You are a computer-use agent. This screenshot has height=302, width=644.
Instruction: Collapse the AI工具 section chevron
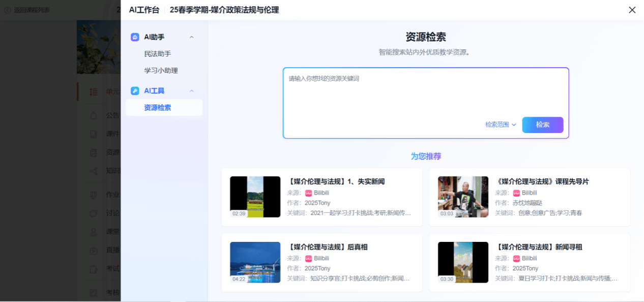[192, 91]
